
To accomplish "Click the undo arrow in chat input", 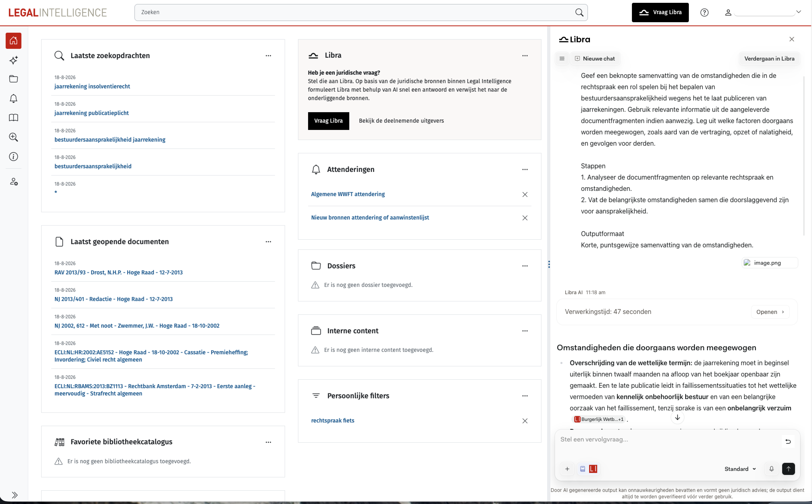I will 788,441.
